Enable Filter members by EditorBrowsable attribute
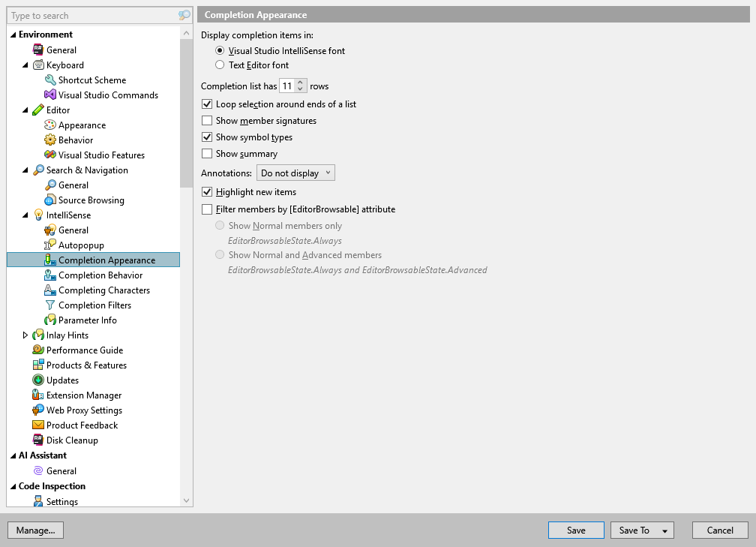This screenshot has height=547, width=756. [x=207, y=209]
